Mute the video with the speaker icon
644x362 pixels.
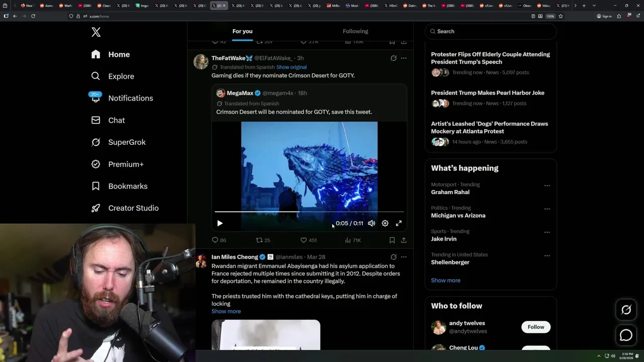tap(371, 223)
